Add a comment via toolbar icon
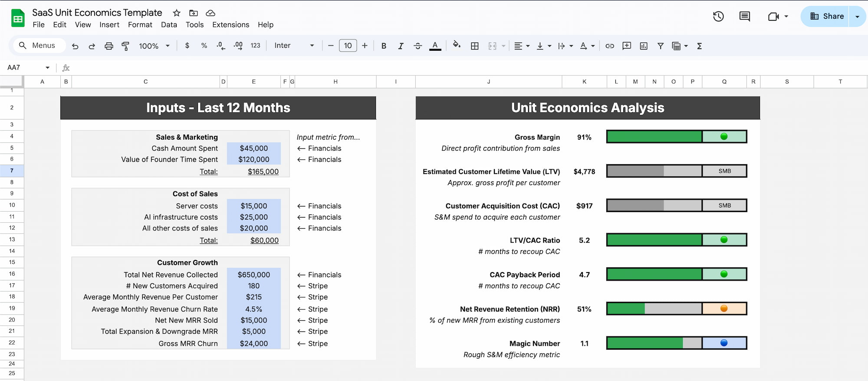The height and width of the screenshot is (381, 868). pos(627,46)
